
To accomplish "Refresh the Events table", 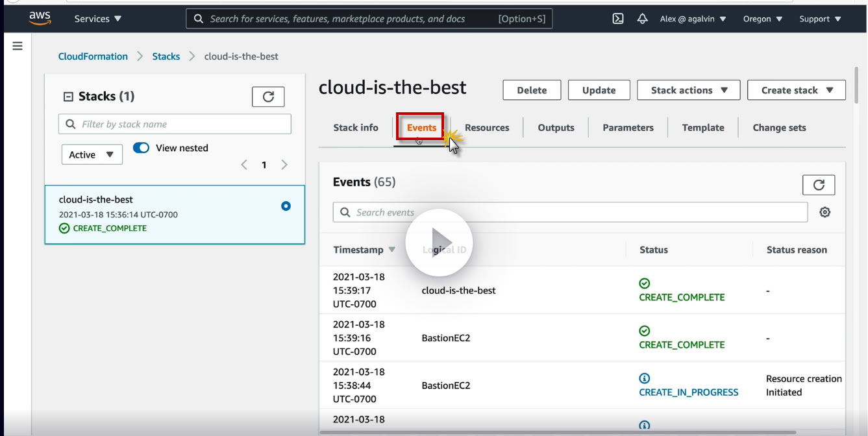I will (x=819, y=185).
